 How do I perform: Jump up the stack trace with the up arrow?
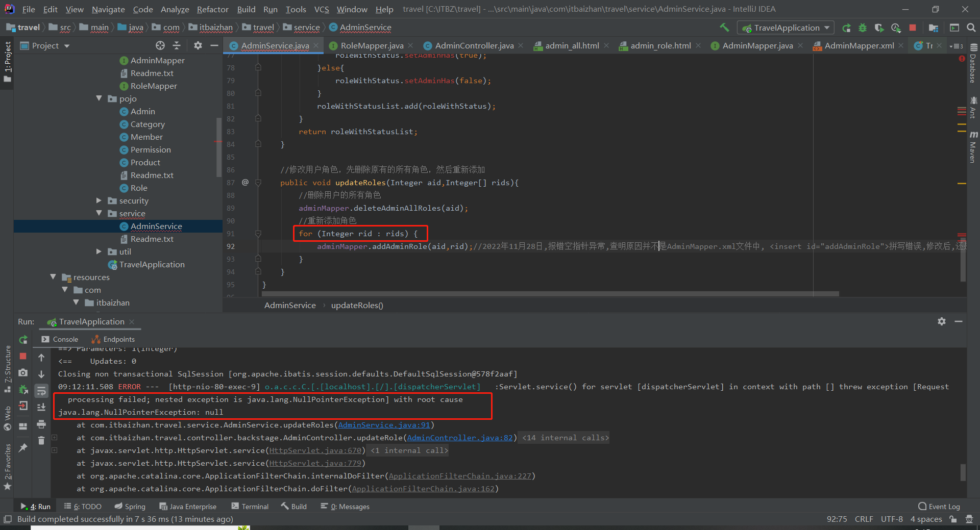point(41,358)
